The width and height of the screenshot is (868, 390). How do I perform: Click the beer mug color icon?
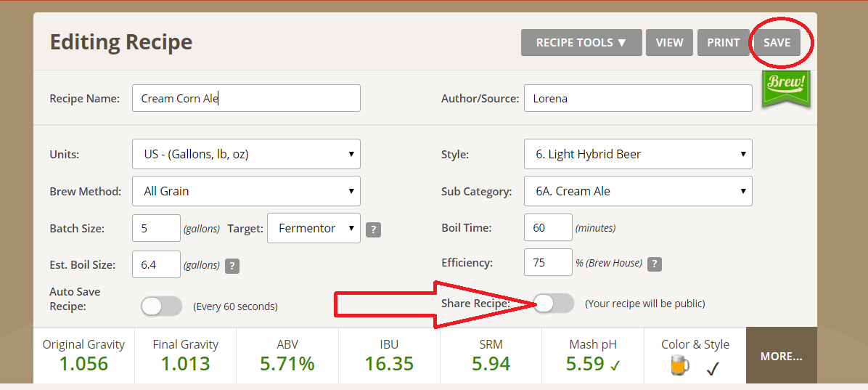tap(680, 367)
